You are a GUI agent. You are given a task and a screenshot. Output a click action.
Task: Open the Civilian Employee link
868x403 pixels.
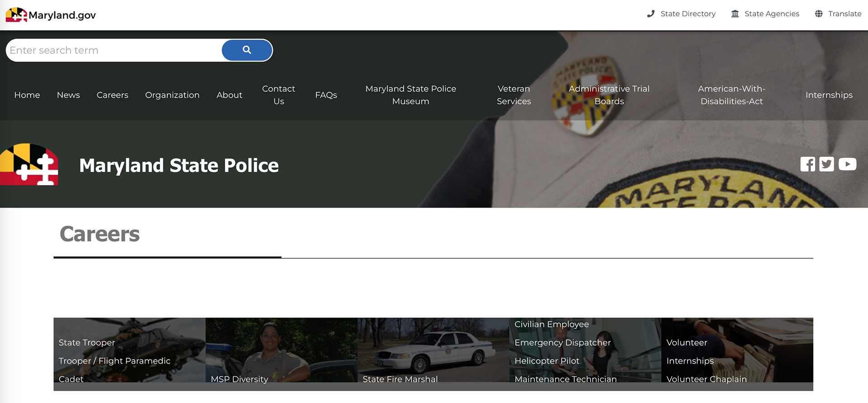[552, 324]
